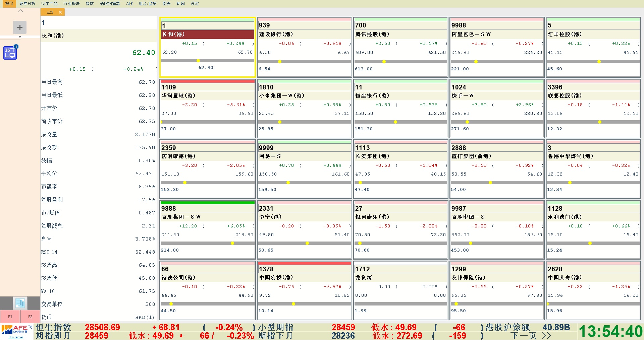The image size is (644, 340).
Task: Select 龙资源 card name
Action: 364,277
